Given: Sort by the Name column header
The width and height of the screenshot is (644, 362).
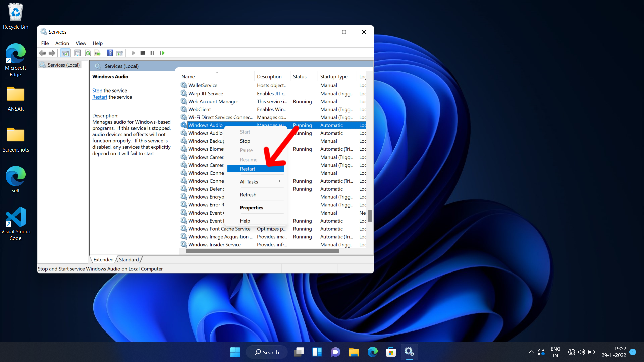Looking at the screenshot, I should click(x=217, y=77).
